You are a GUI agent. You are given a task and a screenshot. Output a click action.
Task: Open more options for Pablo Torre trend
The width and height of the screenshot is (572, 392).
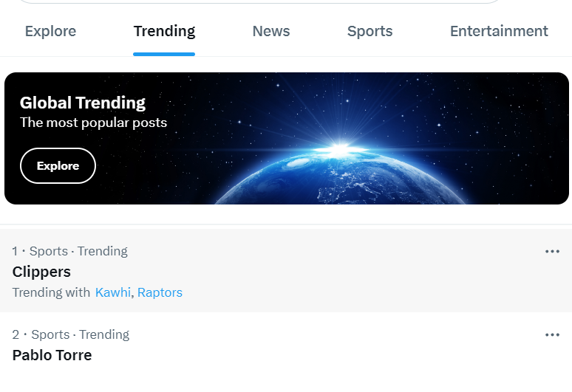552,335
